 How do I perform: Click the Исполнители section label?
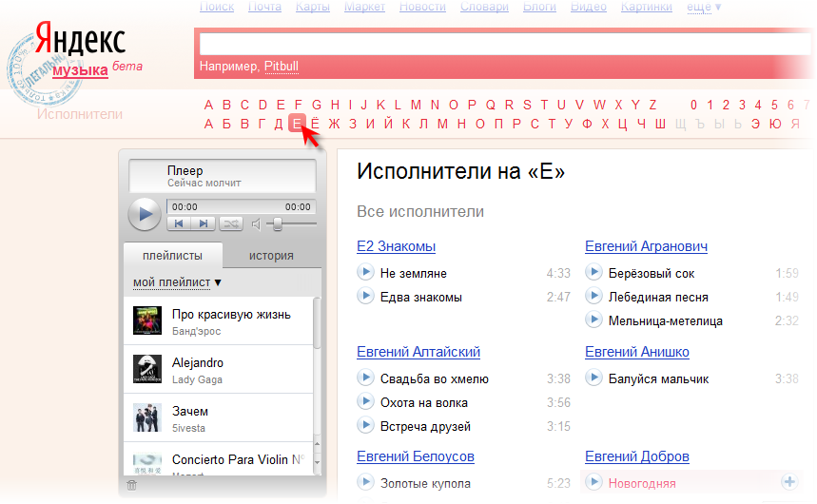tap(80, 114)
